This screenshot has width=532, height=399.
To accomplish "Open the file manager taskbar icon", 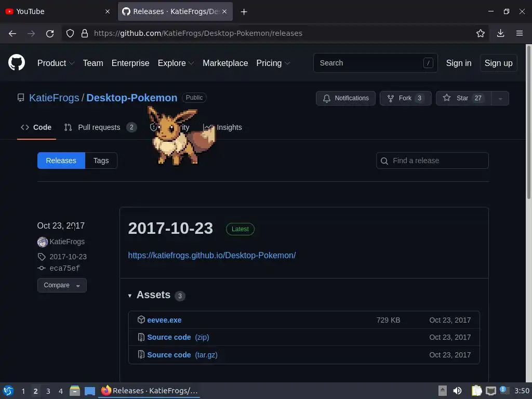I will click(75, 391).
